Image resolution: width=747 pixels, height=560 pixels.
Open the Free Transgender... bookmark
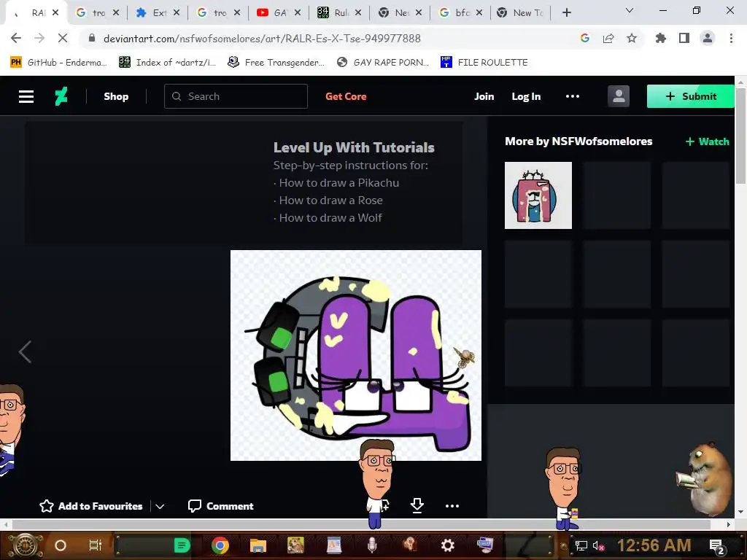(276, 63)
